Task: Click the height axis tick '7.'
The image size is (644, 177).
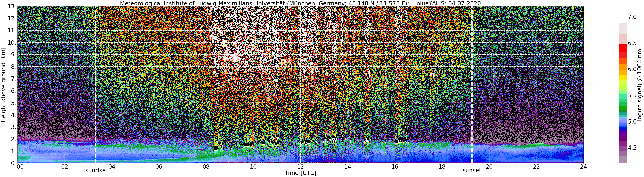Action: coord(14,79)
